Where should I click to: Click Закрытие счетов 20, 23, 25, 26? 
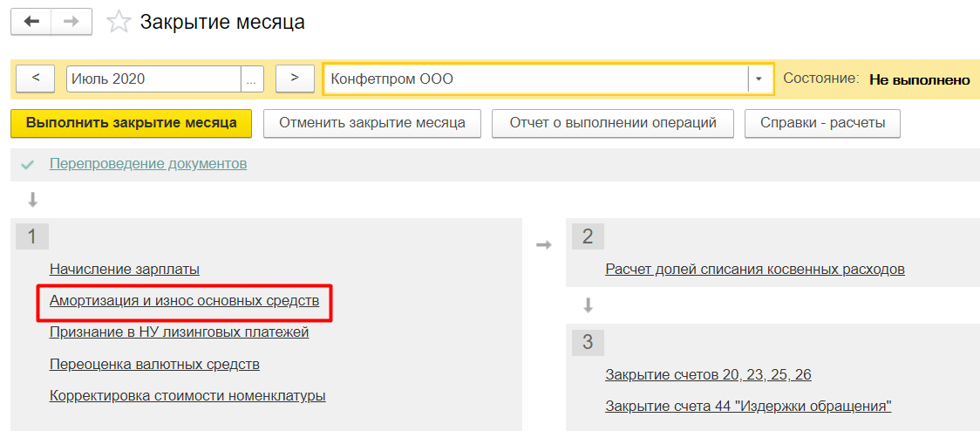[708, 374]
